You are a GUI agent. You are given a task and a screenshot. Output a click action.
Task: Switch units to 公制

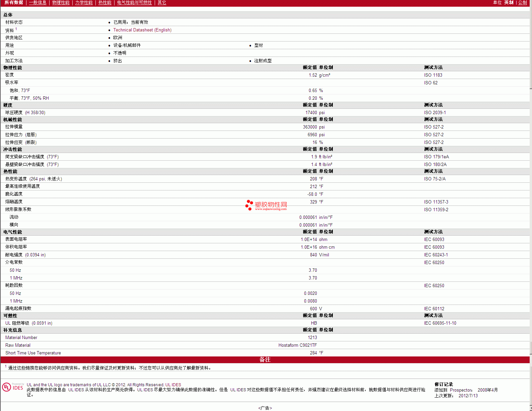coord(522,3)
